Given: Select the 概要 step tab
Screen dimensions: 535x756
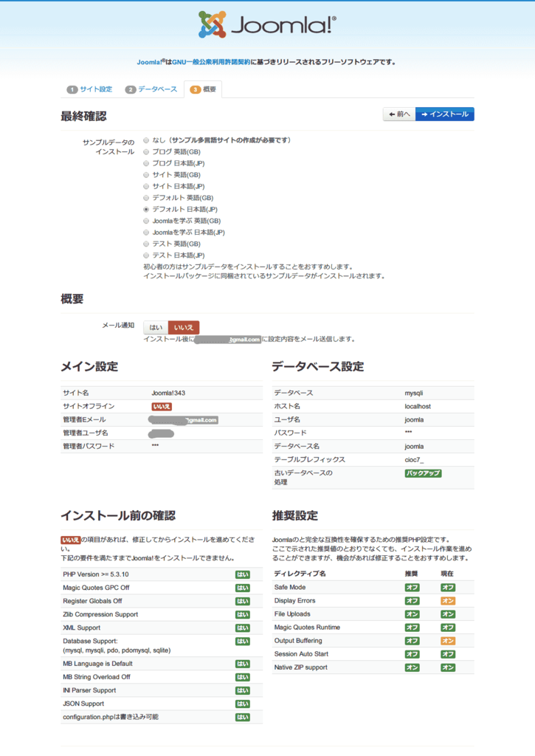Looking at the screenshot, I should (x=203, y=89).
